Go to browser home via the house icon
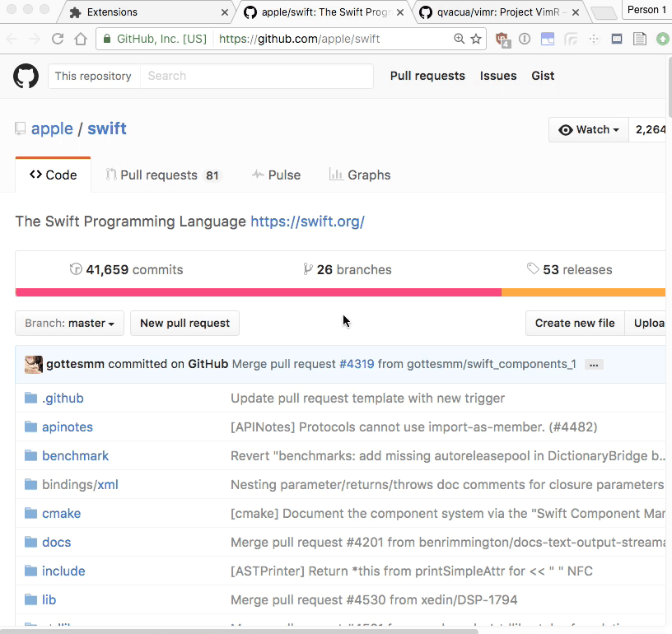Screen dimensions: 672x634 click(81, 39)
